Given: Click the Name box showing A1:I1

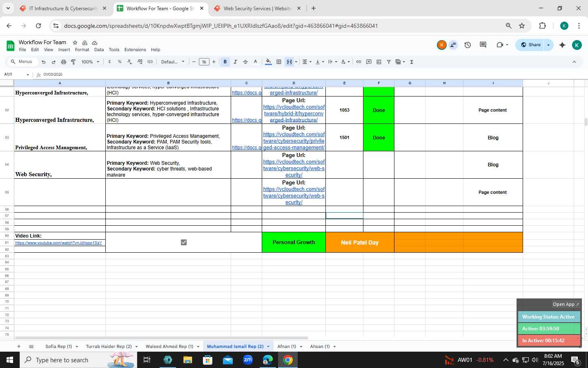Looking at the screenshot, I should 16,74.
